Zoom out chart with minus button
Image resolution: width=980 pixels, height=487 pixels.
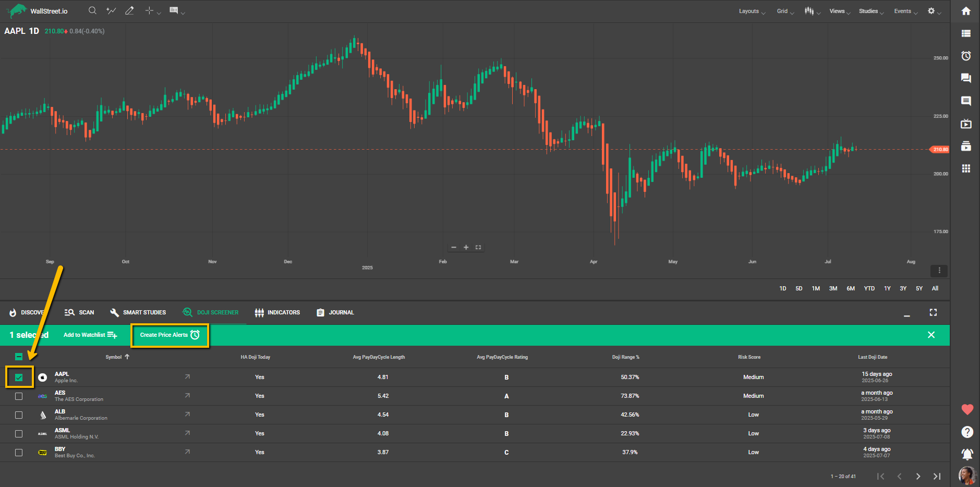(454, 247)
